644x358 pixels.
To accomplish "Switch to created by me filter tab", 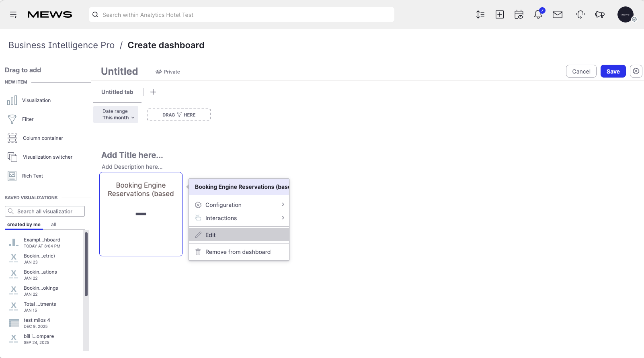I will [x=24, y=225].
